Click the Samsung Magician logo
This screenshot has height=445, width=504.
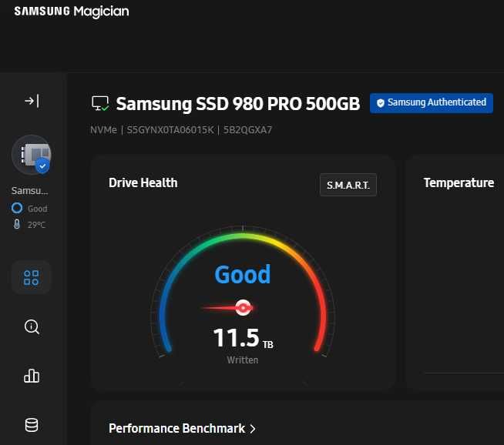72,12
